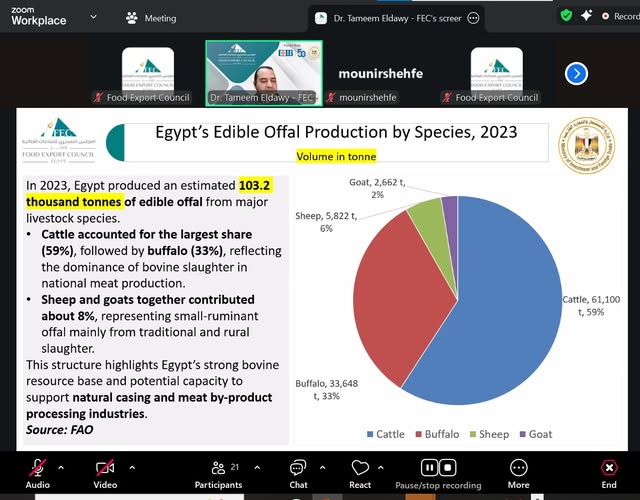Viewport: 640px width, 500px height.
Task: Switch to the Meeting tab
Action: coord(150,17)
